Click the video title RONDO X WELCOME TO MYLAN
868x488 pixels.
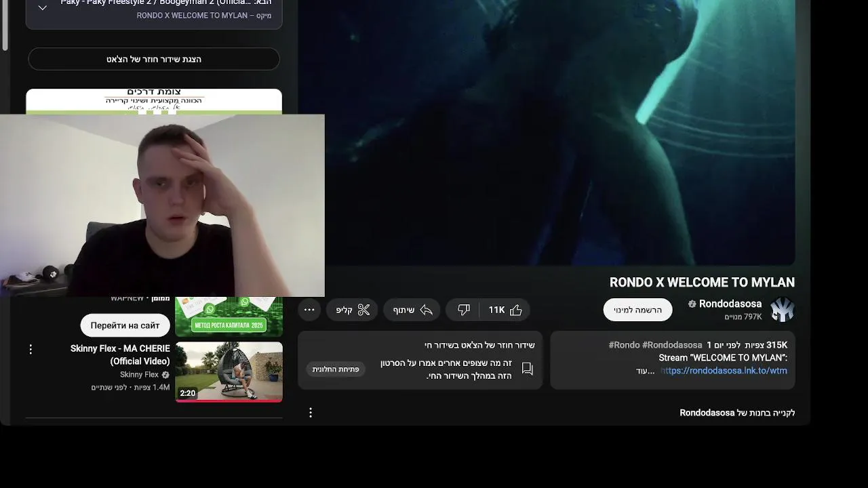pyautogui.click(x=702, y=283)
